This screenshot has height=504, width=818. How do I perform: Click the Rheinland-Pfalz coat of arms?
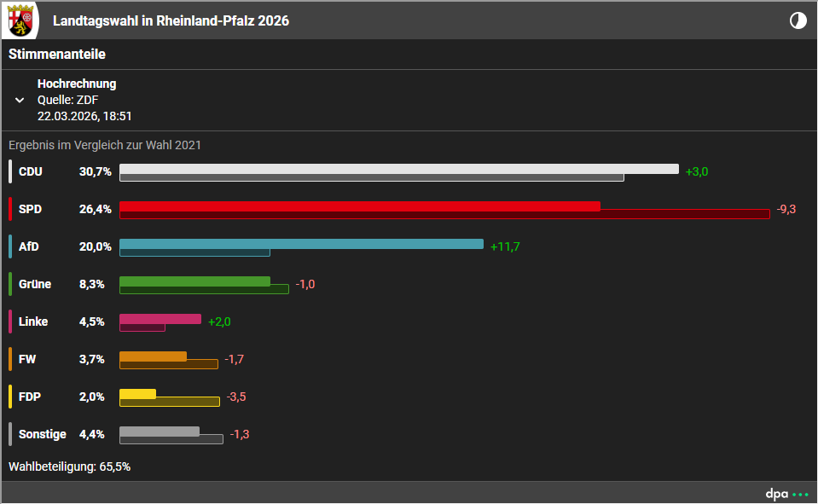[23, 20]
